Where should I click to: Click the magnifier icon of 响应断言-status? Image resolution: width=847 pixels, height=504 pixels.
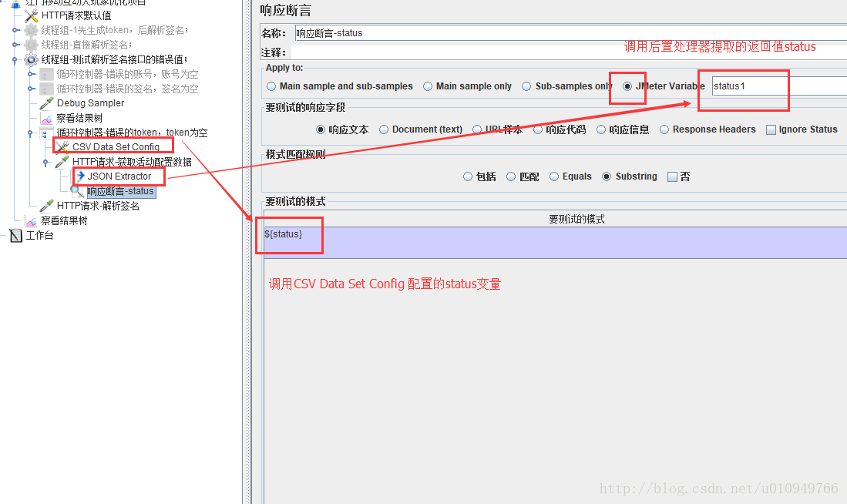(78, 190)
